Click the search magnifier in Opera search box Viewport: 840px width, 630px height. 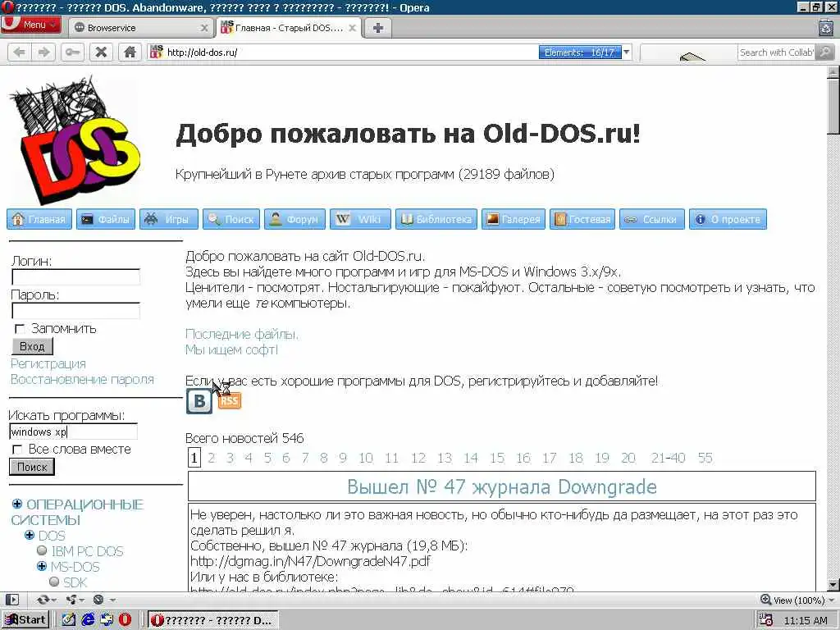coord(825,52)
